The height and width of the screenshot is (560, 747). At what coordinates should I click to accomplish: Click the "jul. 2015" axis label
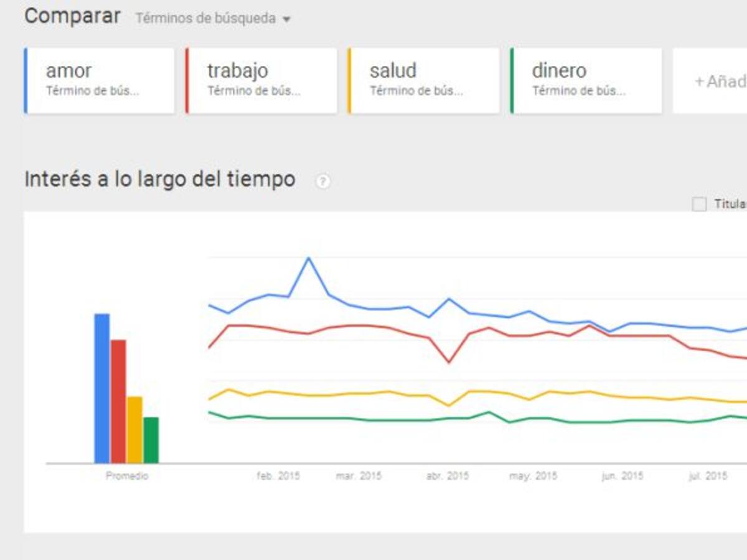(x=708, y=476)
